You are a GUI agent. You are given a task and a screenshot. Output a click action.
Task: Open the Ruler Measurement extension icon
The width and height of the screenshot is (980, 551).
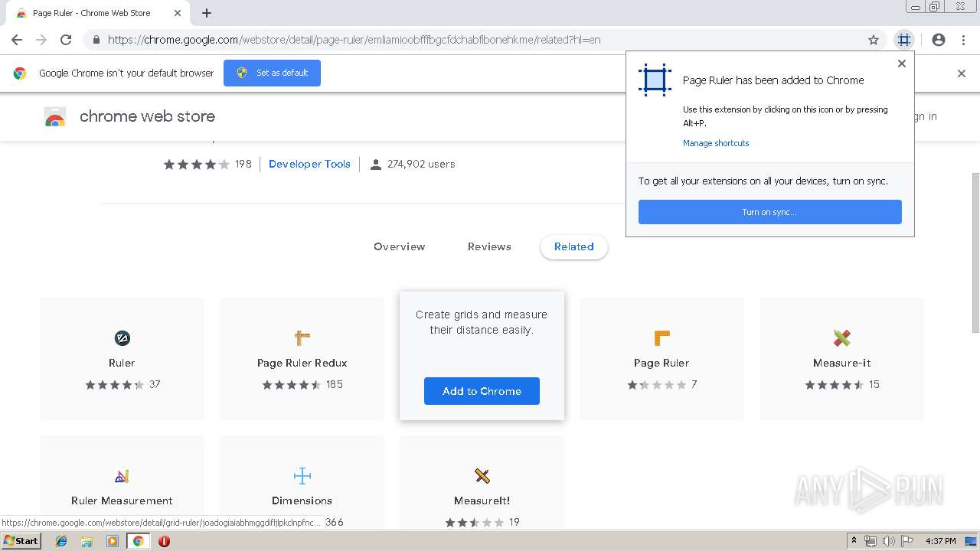[x=122, y=476]
